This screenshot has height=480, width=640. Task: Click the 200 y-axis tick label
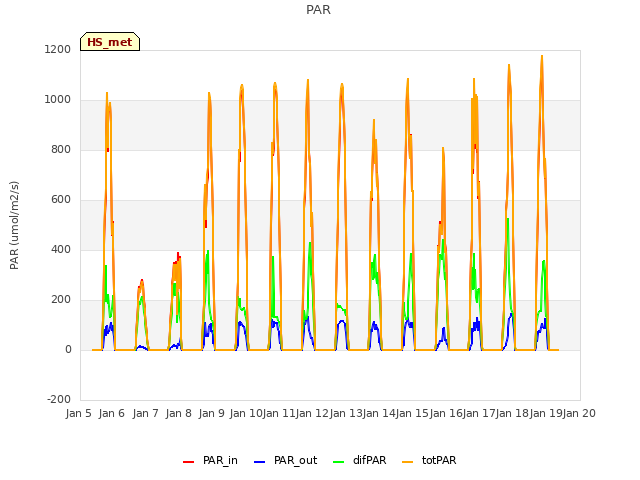click(x=61, y=300)
